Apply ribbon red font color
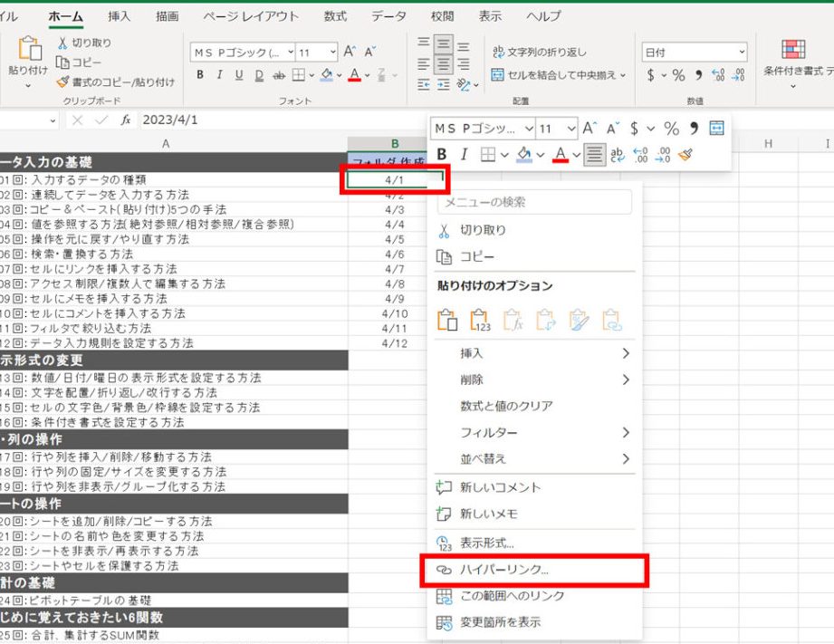The width and height of the screenshot is (834, 644). coord(355,75)
